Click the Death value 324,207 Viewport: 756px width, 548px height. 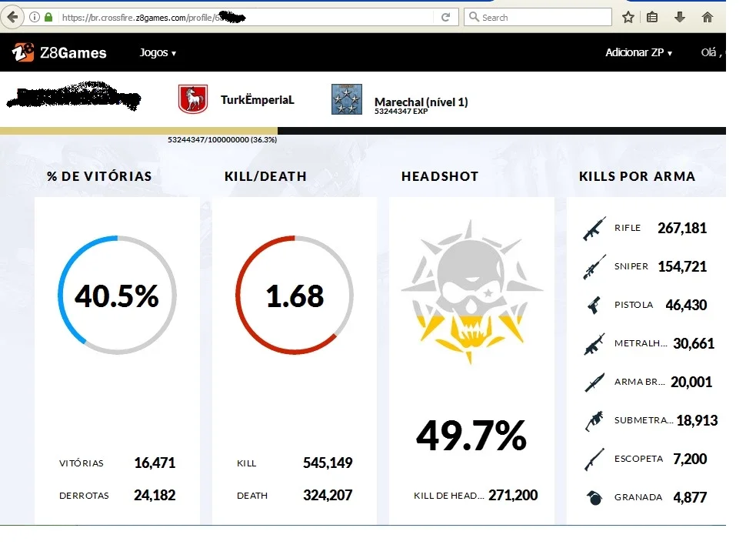click(328, 496)
